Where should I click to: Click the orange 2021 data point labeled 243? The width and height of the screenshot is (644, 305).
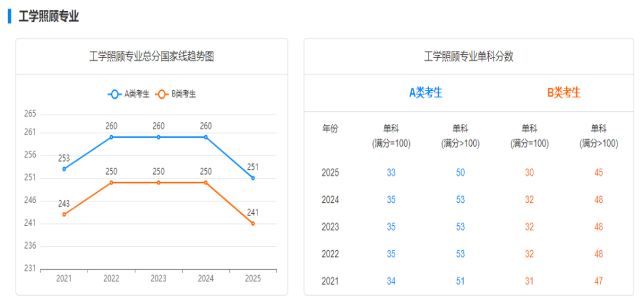point(64,215)
